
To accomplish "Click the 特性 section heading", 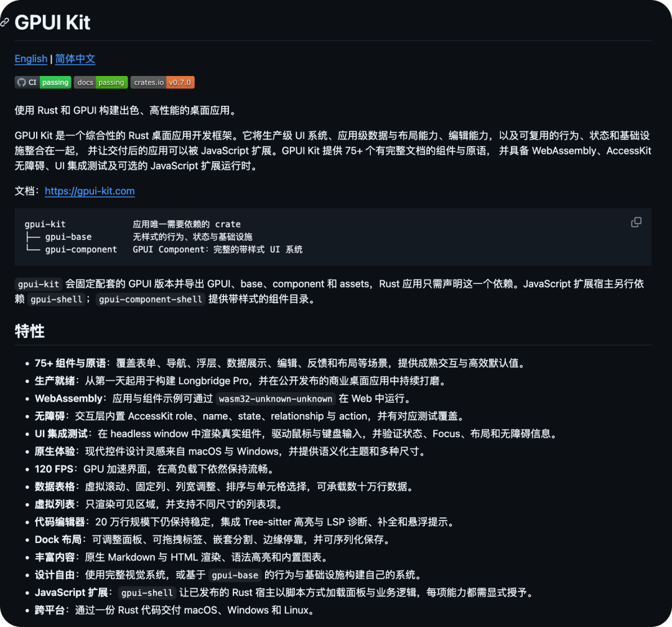I will point(30,331).
